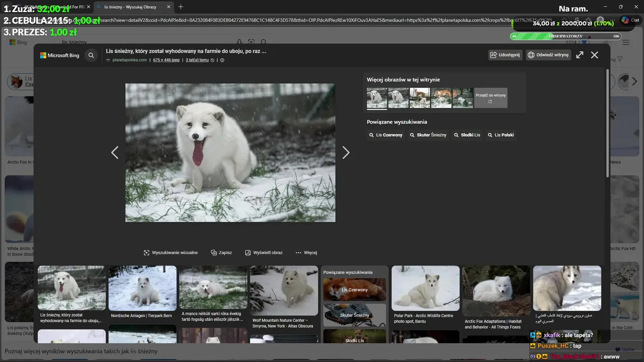
Task: Click 'Lis Czerwony' related search tile image
Action: coord(355,289)
